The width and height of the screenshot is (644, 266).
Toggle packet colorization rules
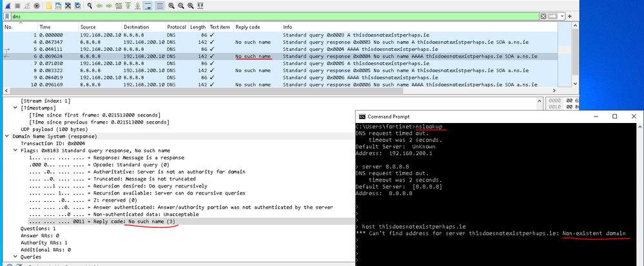[159, 6]
